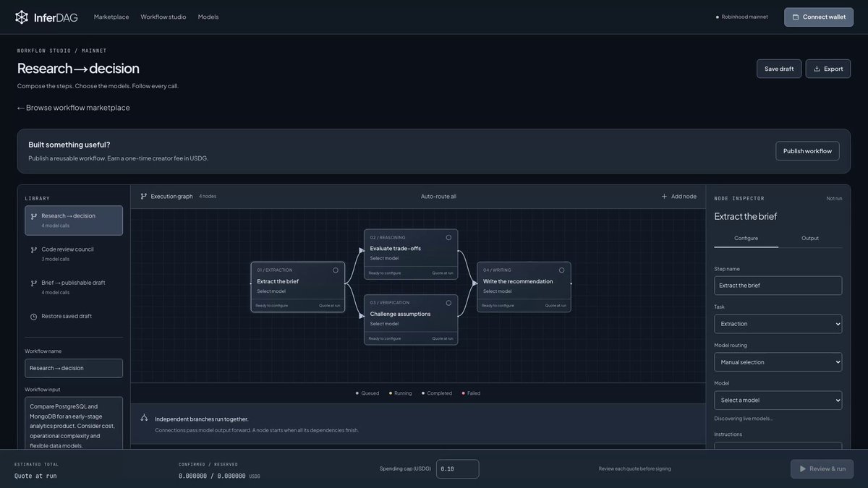Select the Challenge assumptions node
The height and width of the screenshot is (488, 868).
[x=411, y=320]
